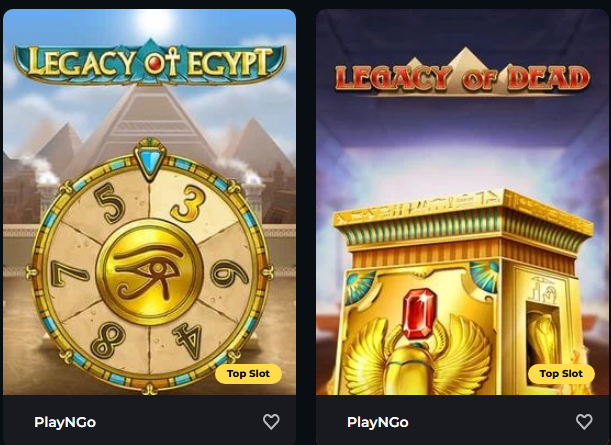Click the golden winged scarab
The height and width of the screenshot is (445, 611).
pyautogui.click(x=418, y=356)
